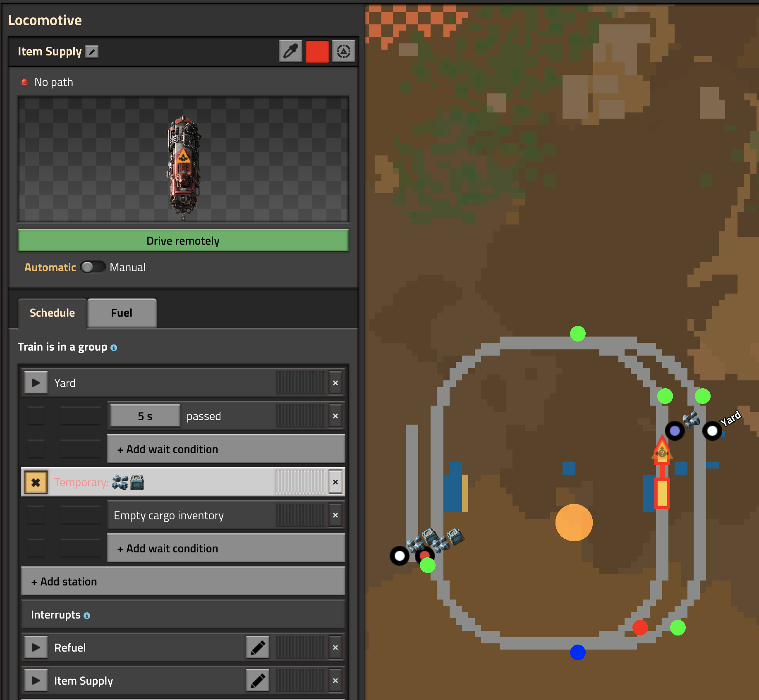759x700 pixels.
Task: Remove the Yard station from schedule
Action: 335,383
